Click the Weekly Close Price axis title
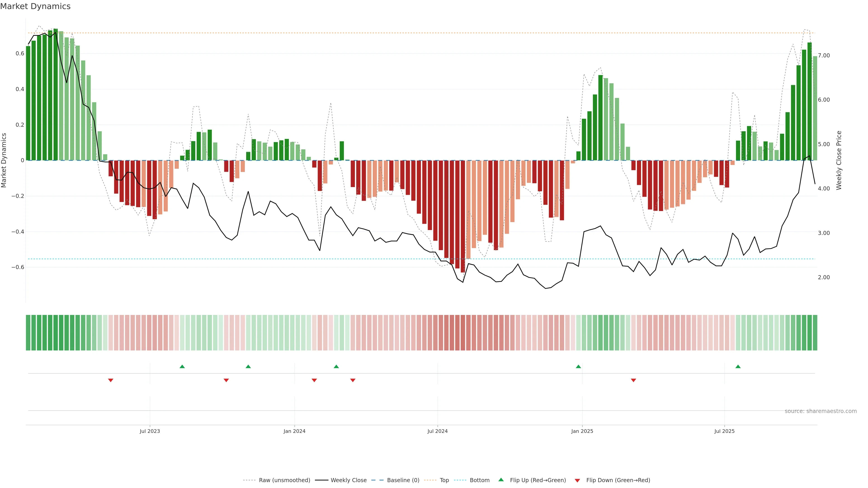This screenshot has width=868, height=488. tap(839, 160)
